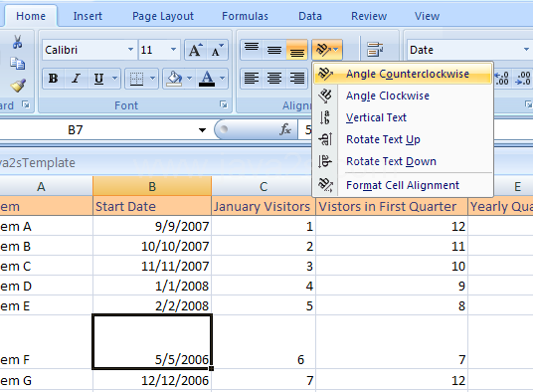Screen dimensions: 533x392
Task: Open Font dialog launcher
Action: pyautogui.click(x=224, y=104)
